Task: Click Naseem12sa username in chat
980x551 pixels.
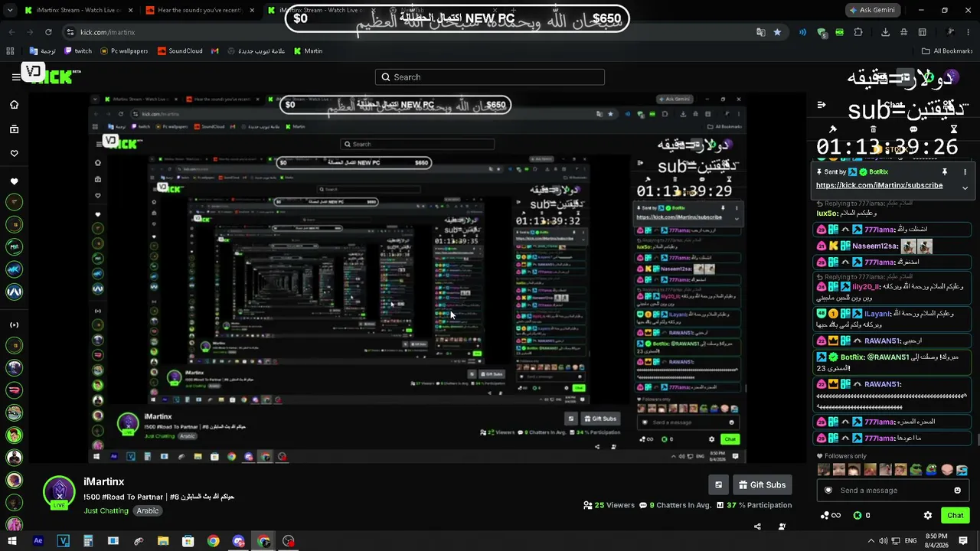Action: (x=875, y=246)
